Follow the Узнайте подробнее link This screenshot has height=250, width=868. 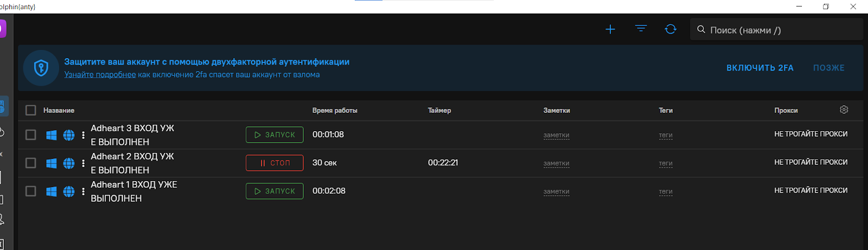pyautogui.click(x=100, y=75)
